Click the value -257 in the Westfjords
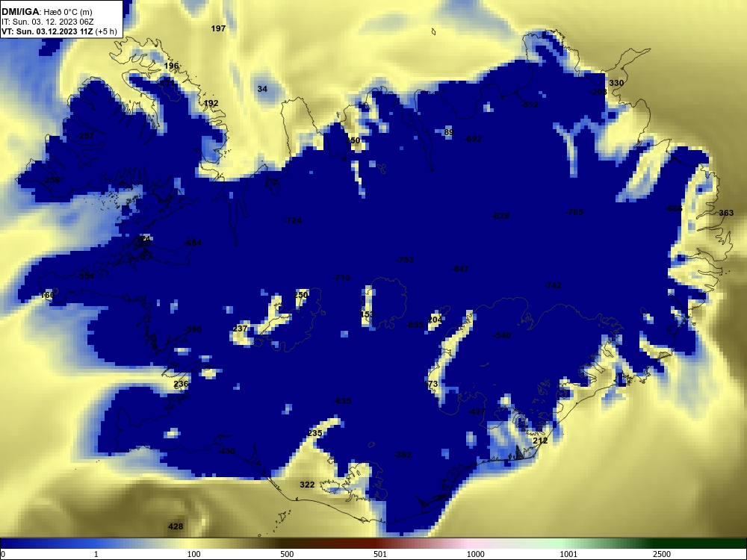Viewport: 747px width, 560px height. tap(86, 136)
